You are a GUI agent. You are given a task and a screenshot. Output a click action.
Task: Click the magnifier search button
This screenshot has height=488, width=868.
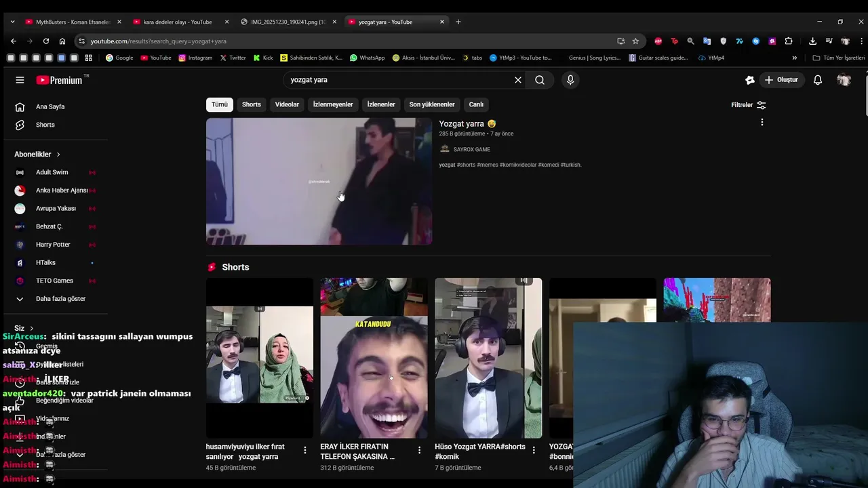[x=540, y=80]
